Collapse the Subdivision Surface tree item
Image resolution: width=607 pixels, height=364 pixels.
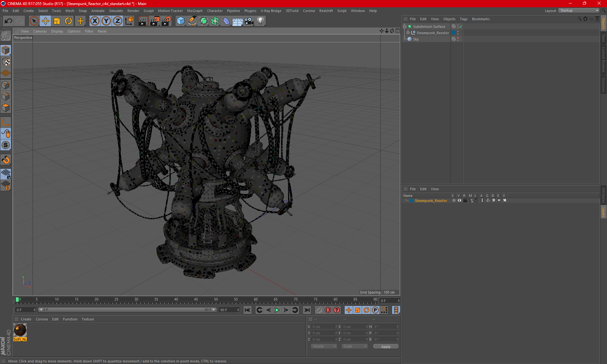click(404, 27)
